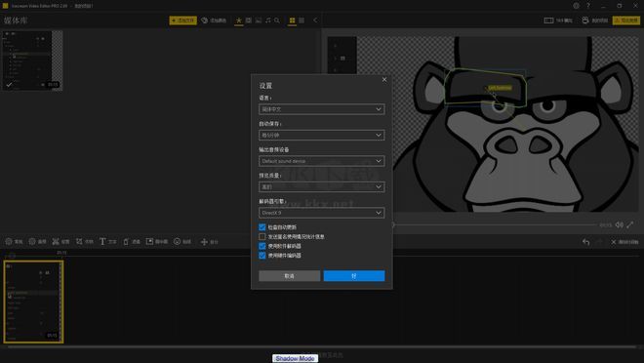
Task: Filter media library by audio
Action: click(x=267, y=20)
